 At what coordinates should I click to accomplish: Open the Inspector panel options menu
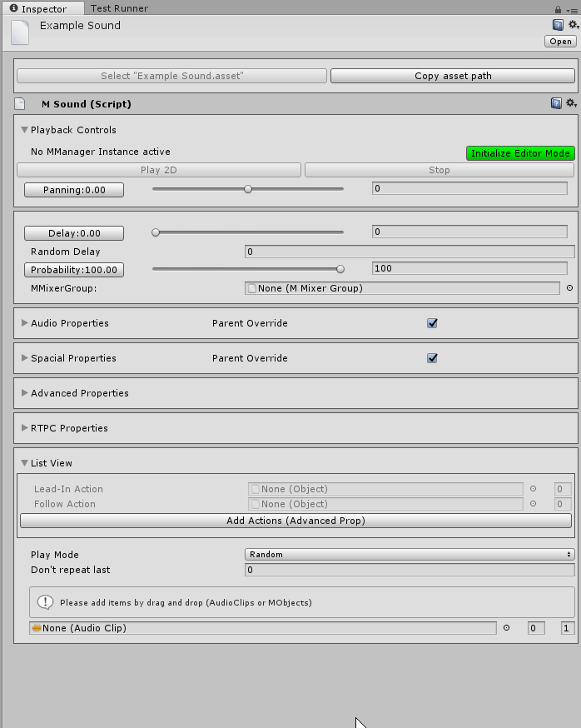click(x=572, y=10)
